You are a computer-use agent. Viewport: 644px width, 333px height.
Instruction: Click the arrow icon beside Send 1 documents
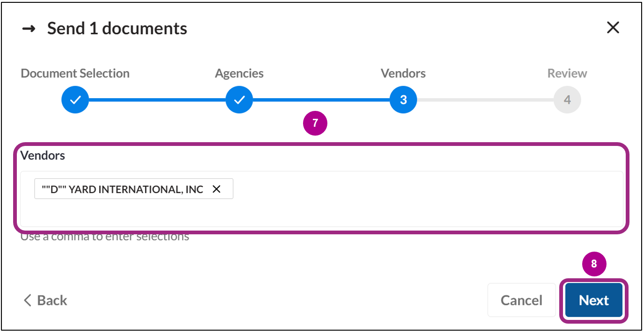[29, 28]
